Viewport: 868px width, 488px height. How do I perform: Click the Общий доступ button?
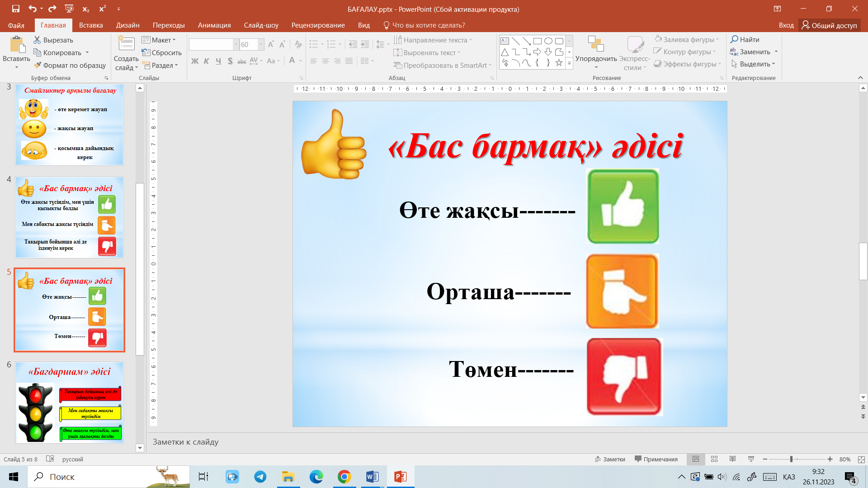(829, 25)
